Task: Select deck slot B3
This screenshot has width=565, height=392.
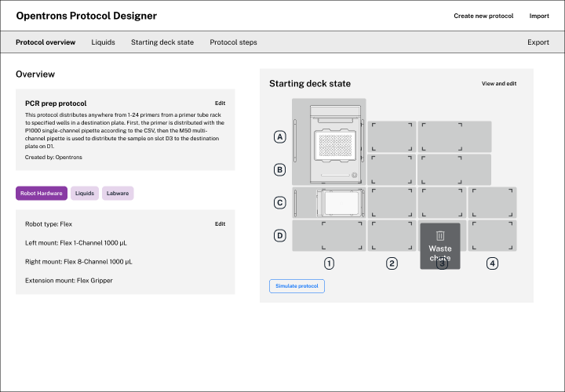Action: (x=454, y=169)
